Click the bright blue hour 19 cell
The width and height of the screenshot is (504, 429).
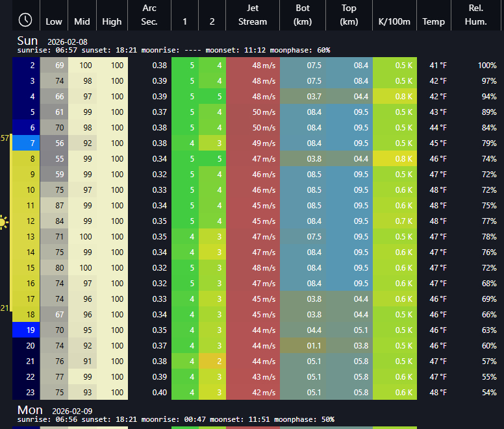[x=26, y=330]
